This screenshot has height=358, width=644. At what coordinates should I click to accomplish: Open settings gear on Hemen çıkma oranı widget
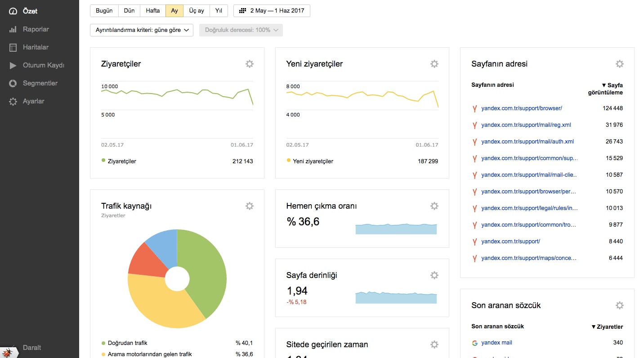434,206
